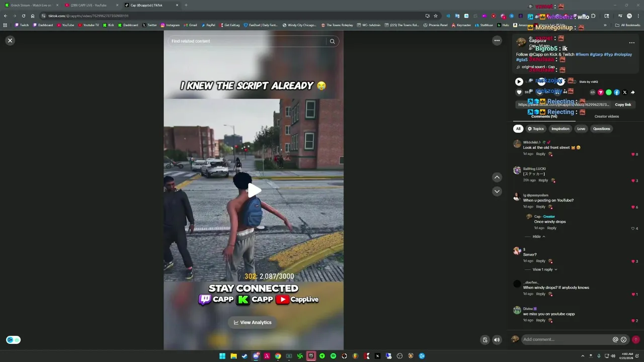The height and width of the screenshot is (362, 644).
Task: Like Divine's 'we miss you' comment
Action: click(x=633, y=321)
